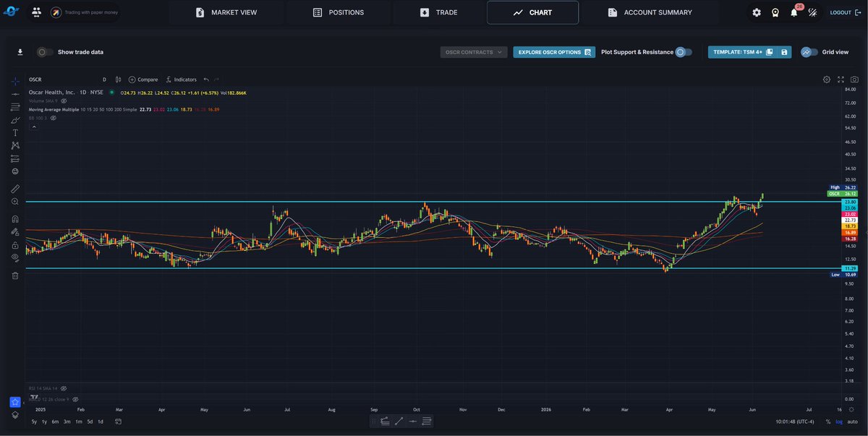Select the Text annotation tool
This screenshot has width=868, height=436.
pyautogui.click(x=15, y=133)
